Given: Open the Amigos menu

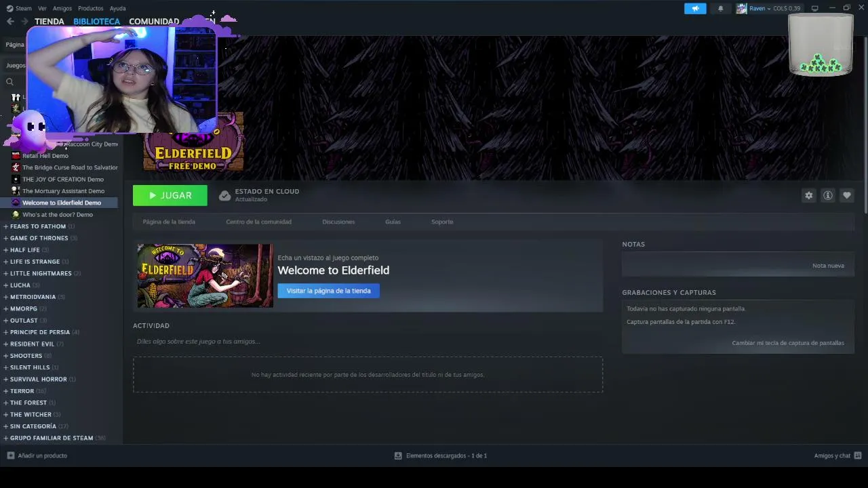Looking at the screenshot, I should [x=62, y=8].
